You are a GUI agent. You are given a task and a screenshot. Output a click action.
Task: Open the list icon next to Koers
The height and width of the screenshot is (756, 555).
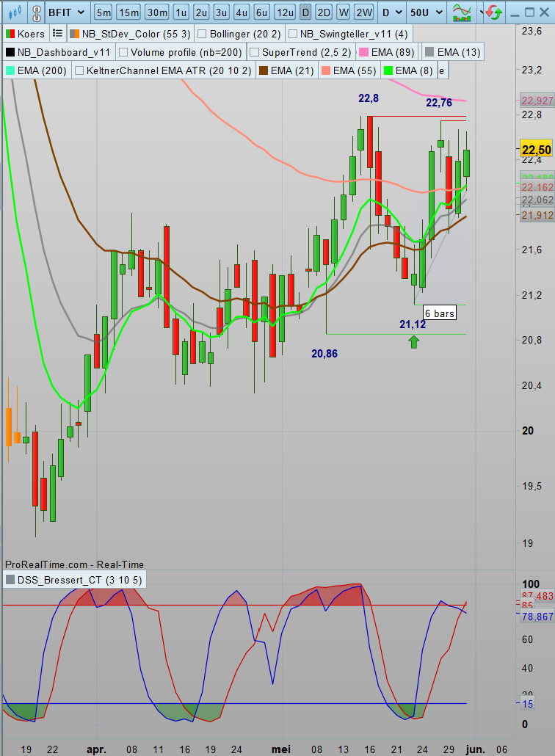(57, 34)
